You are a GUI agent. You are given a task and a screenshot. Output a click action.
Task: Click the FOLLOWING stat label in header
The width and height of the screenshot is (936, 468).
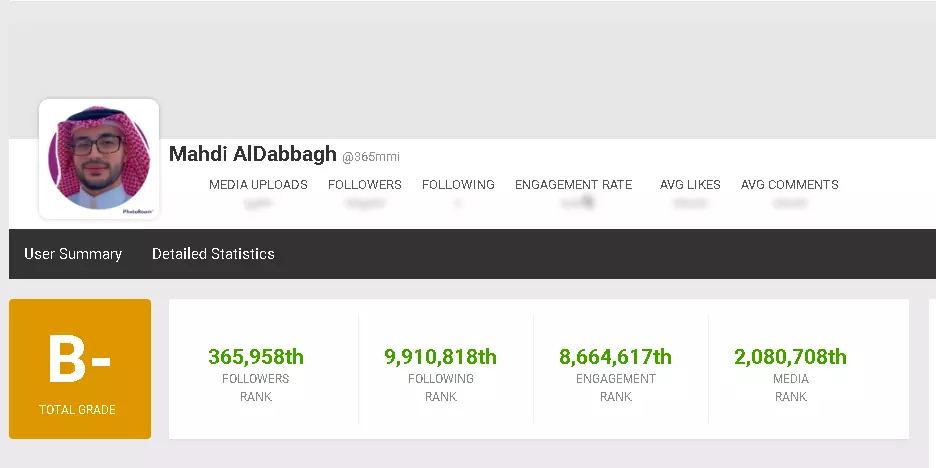click(458, 184)
